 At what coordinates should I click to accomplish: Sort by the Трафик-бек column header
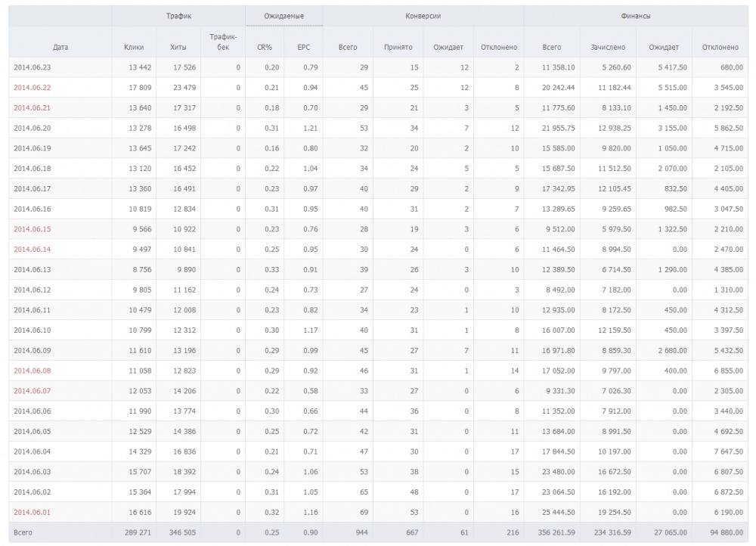click(x=223, y=42)
